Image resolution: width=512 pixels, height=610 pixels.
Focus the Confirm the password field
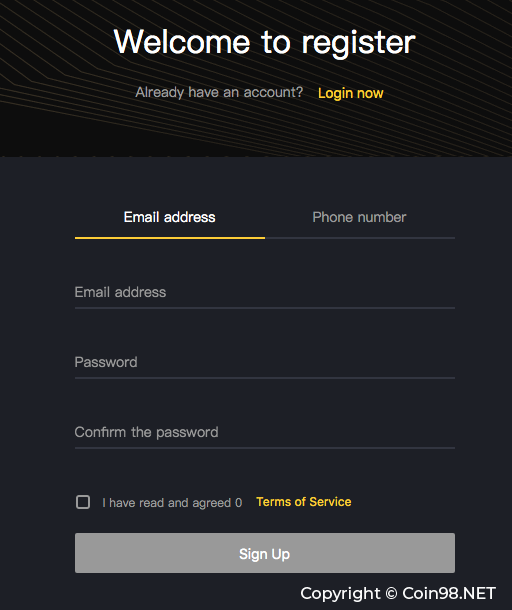[265, 432]
